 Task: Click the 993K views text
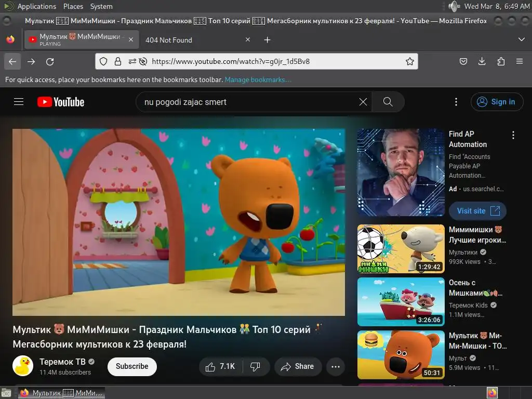pos(464,262)
